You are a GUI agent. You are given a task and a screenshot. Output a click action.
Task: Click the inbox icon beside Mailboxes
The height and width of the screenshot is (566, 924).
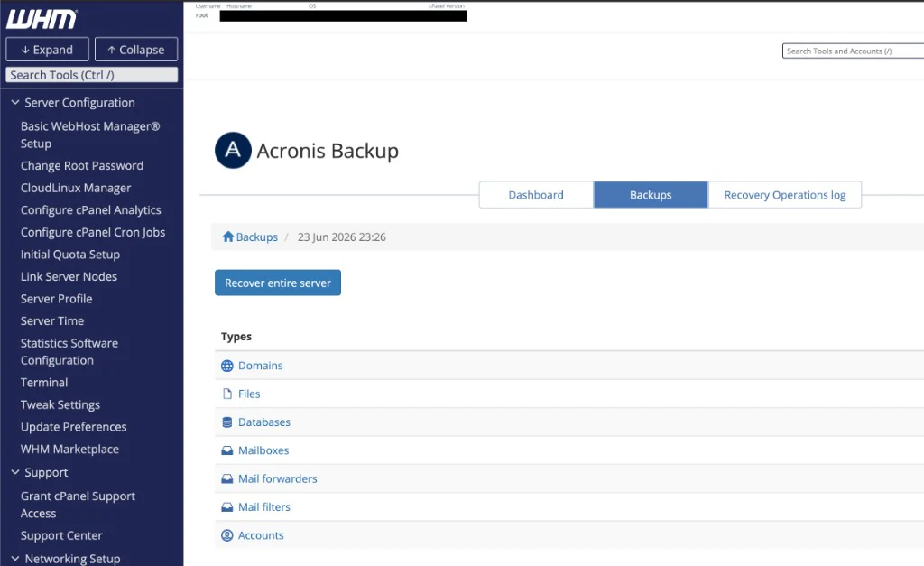[226, 450]
